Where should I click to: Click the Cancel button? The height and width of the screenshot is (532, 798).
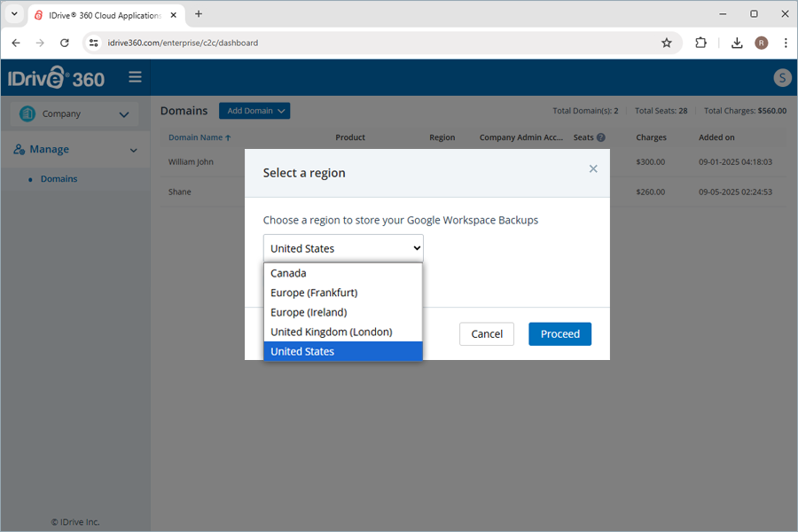coord(486,333)
